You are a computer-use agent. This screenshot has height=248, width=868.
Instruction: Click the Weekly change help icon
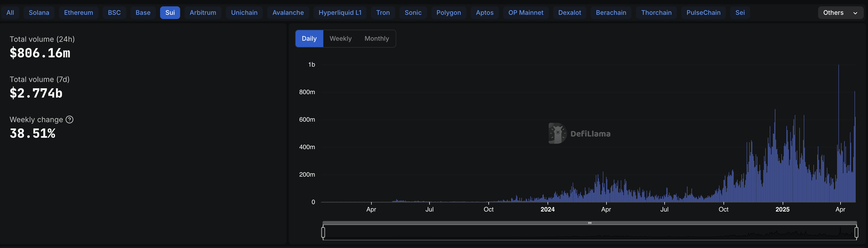69,120
